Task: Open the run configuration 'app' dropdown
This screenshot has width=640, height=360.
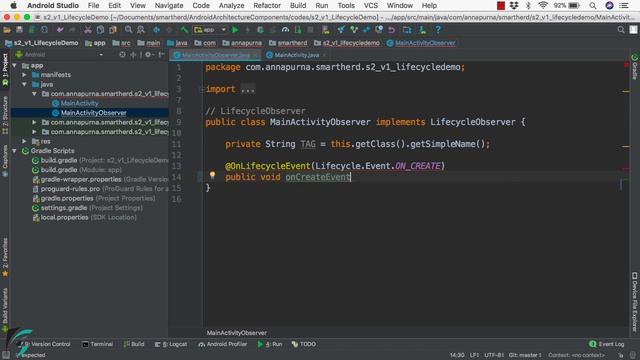Action: tap(210, 30)
